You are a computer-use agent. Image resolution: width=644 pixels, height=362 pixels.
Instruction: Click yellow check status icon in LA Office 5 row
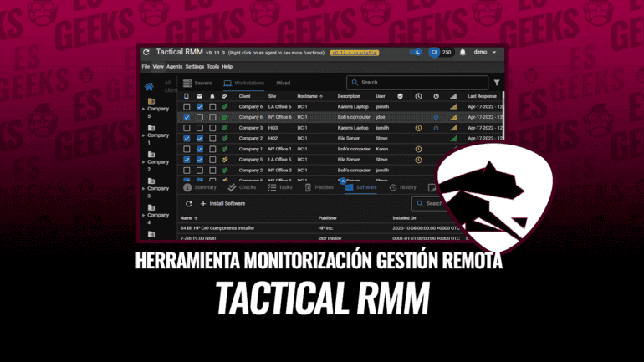click(225, 160)
